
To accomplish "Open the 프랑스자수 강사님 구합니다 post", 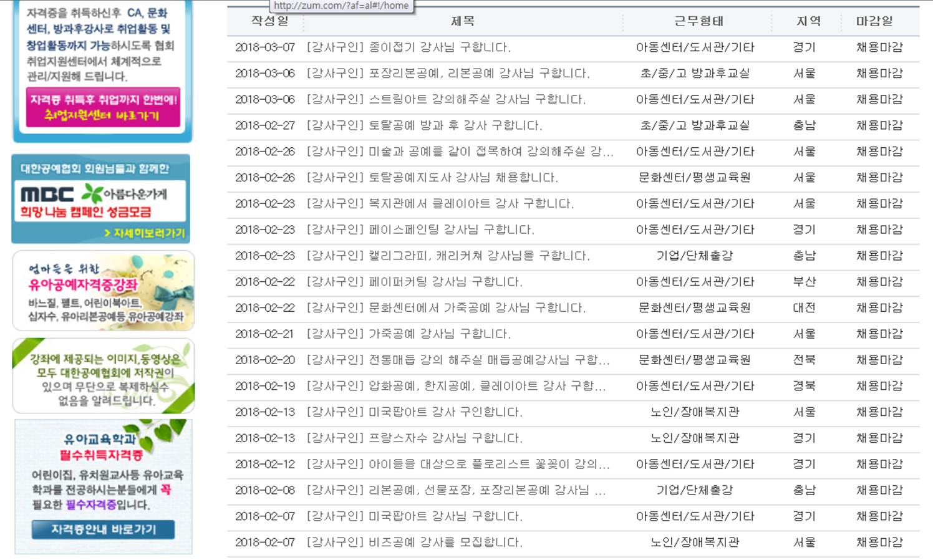I will coord(414,438).
